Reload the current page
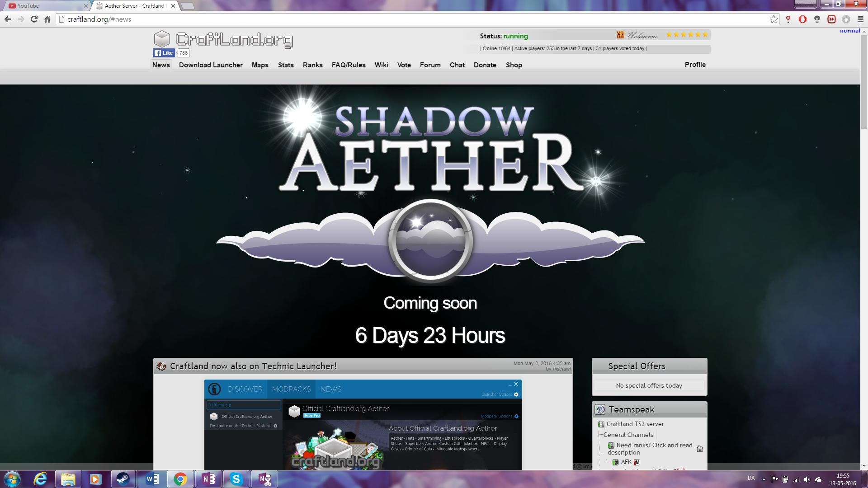 (34, 19)
